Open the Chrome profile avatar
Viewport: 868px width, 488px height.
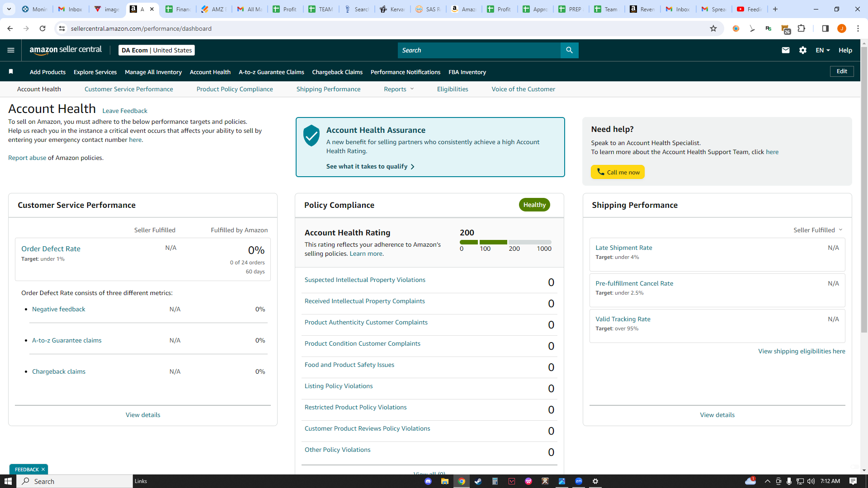click(x=842, y=28)
